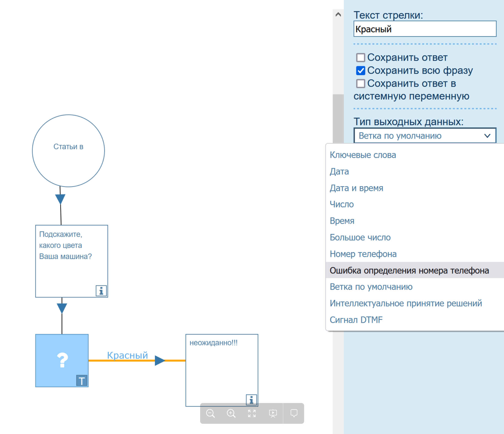Click the T icon on question block
This screenshot has height=434, width=504.
click(82, 381)
